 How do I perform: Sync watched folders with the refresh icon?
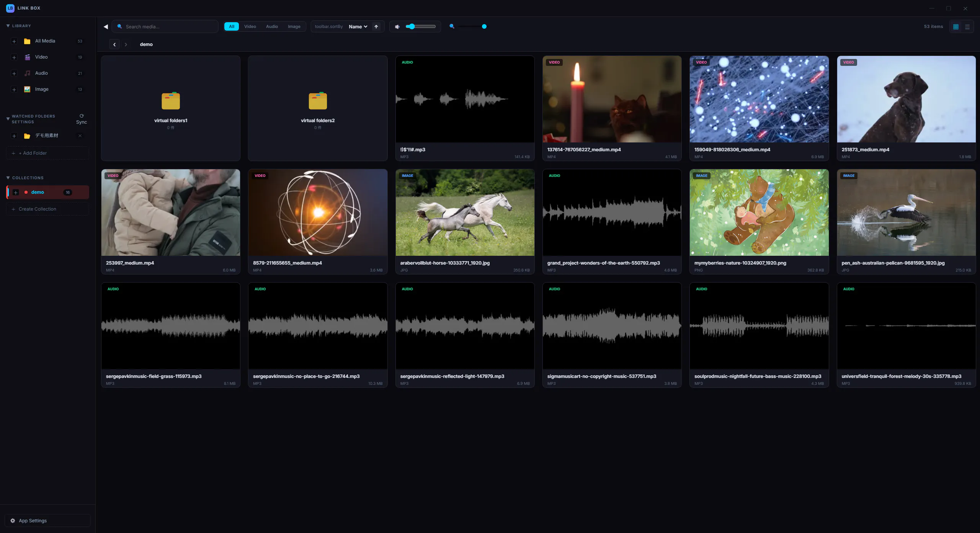(82, 116)
